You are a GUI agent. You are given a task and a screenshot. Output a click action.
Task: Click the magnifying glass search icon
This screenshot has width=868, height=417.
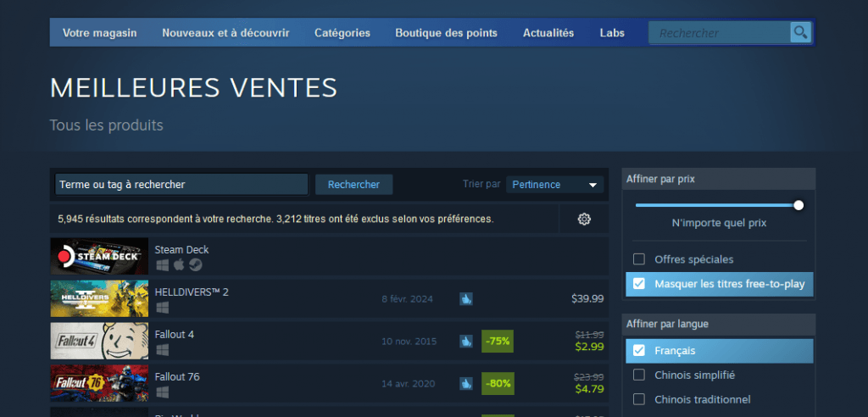coord(800,33)
